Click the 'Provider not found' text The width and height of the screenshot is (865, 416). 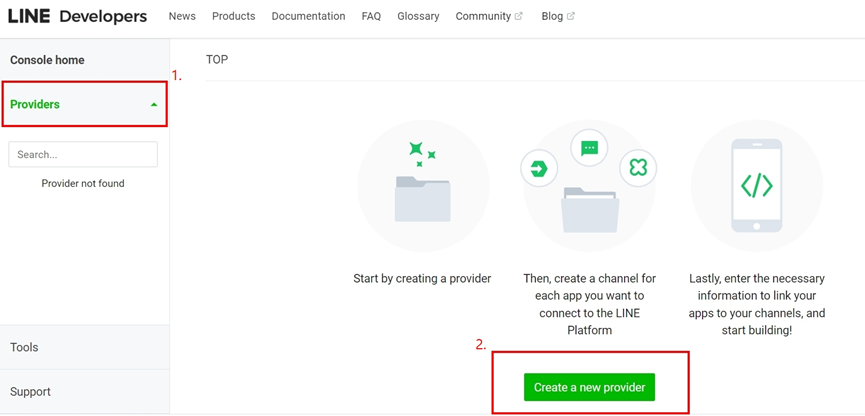[83, 183]
